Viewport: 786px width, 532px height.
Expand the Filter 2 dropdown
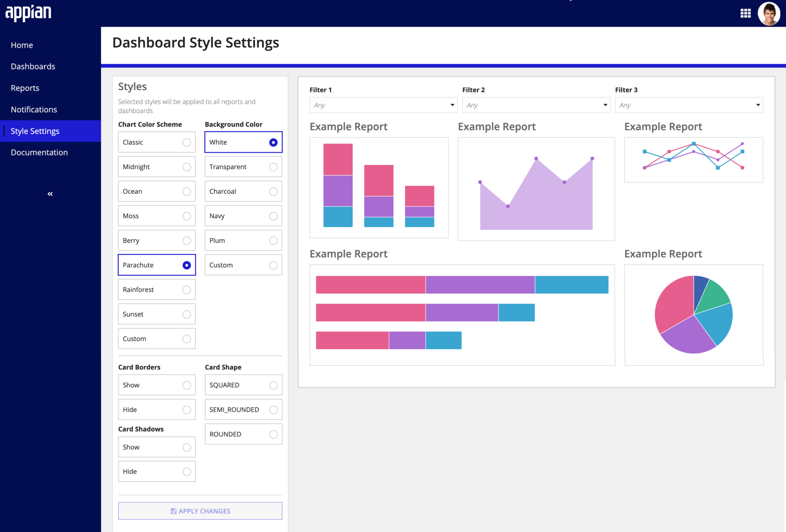click(536, 105)
